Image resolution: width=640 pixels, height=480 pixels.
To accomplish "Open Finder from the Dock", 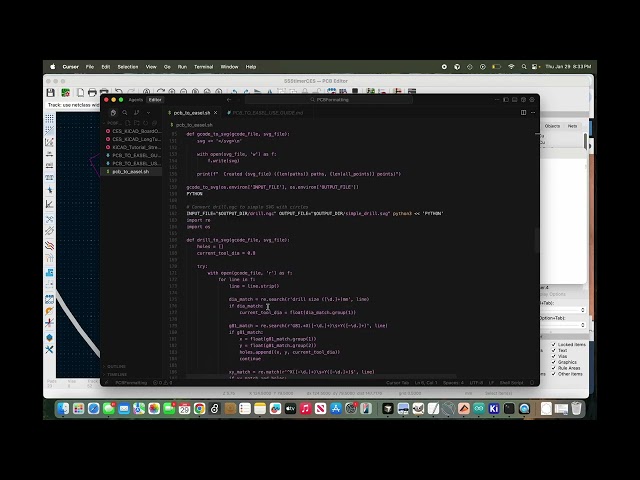I will [63, 408].
